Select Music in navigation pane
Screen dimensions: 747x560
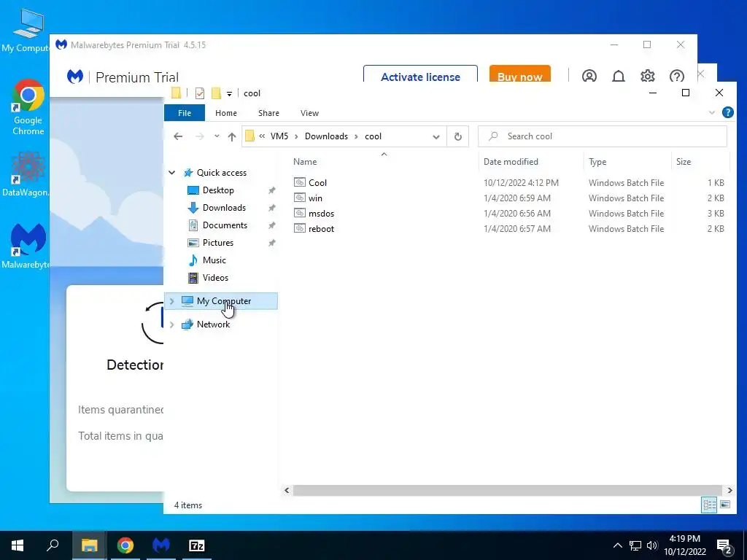coord(214,260)
